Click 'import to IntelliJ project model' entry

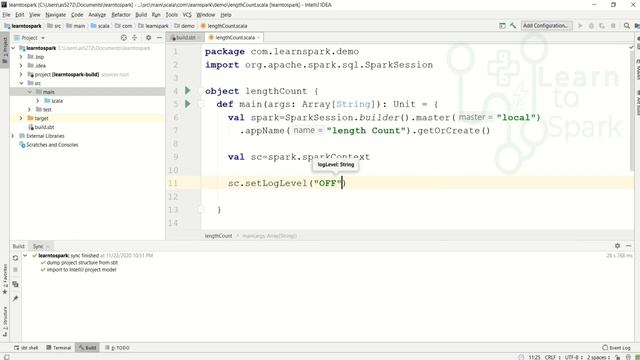point(81,269)
